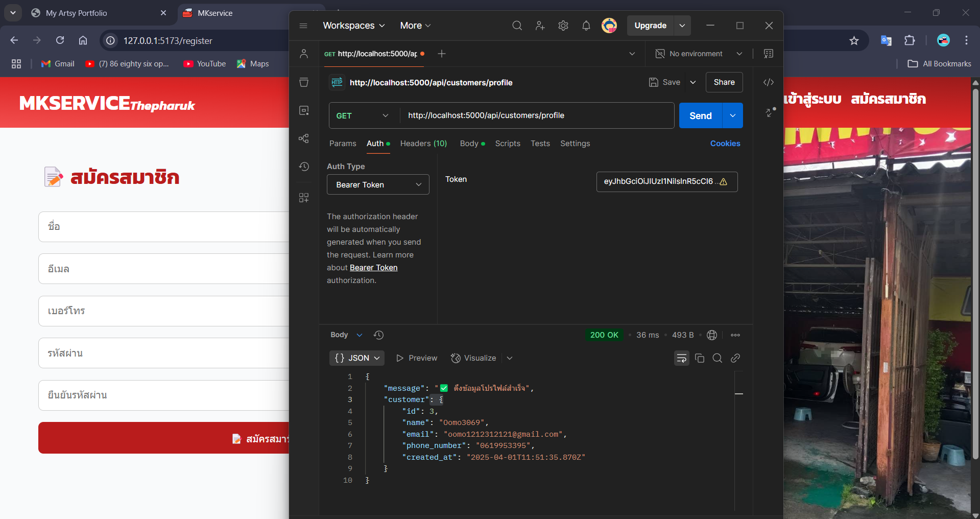
Task: Open YouTube bookmark in Chrome
Action: 205,64
